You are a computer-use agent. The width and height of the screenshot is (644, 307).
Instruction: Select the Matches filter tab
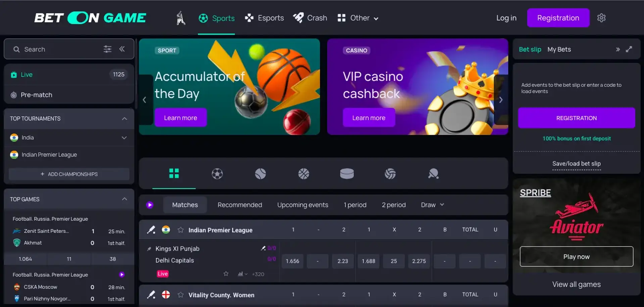(x=185, y=205)
